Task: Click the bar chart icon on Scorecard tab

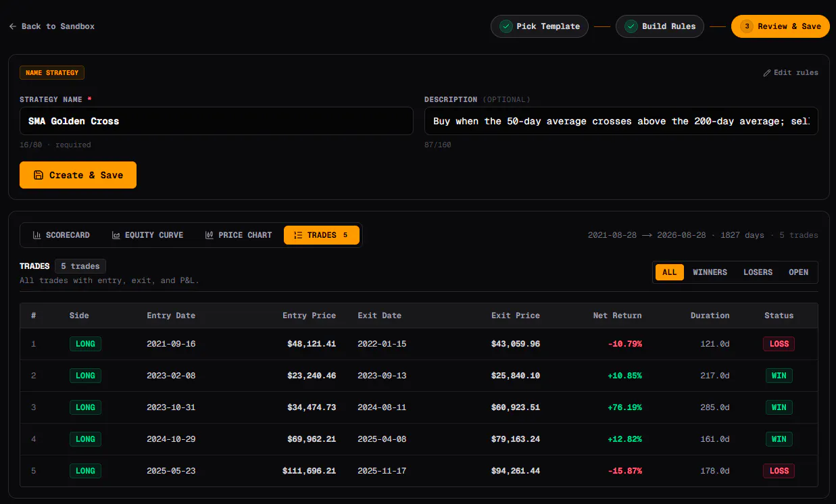Action: pyautogui.click(x=37, y=235)
